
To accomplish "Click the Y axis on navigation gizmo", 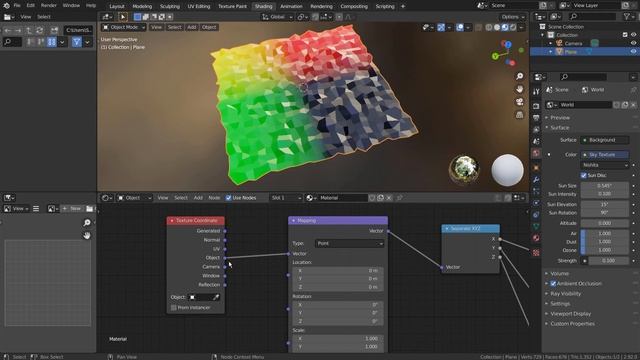I will 495,56.
